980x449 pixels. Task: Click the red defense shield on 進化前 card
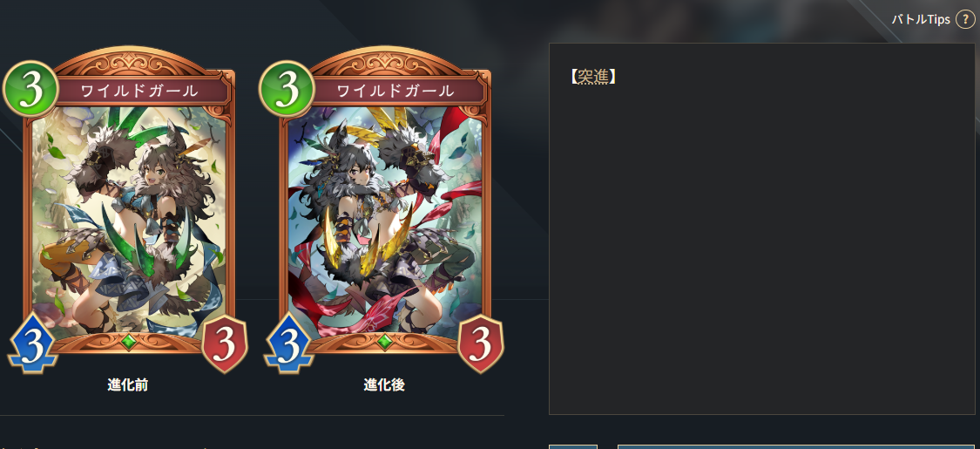tap(225, 344)
